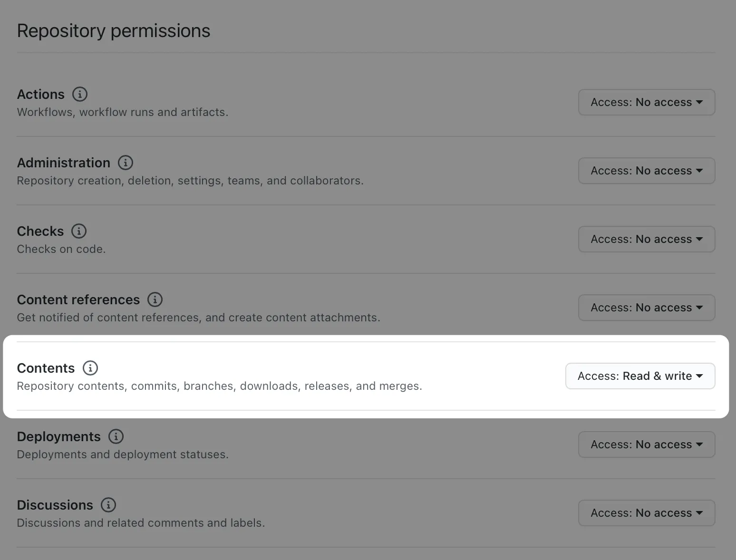Open the Contents Read & write dropdown
This screenshot has width=736, height=560.
click(x=640, y=376)
